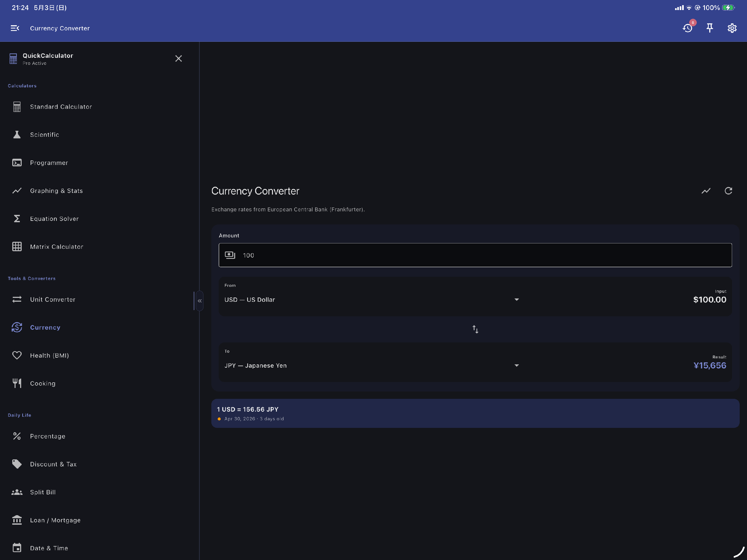Click the banknote icon in Amount field
The width and height of the screenshot is (747, 560).
[x=230, y=255]
